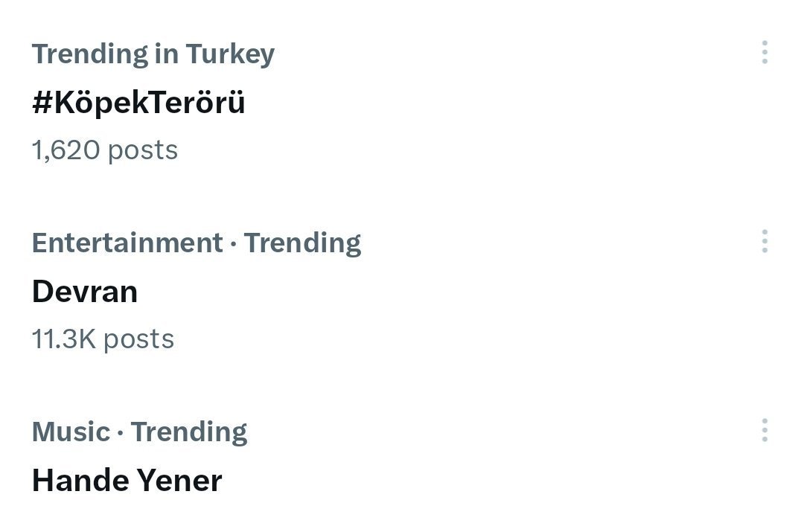804x532 pixels.
Task: Click the word 'Music' in category label
Action: pos(71,432)
